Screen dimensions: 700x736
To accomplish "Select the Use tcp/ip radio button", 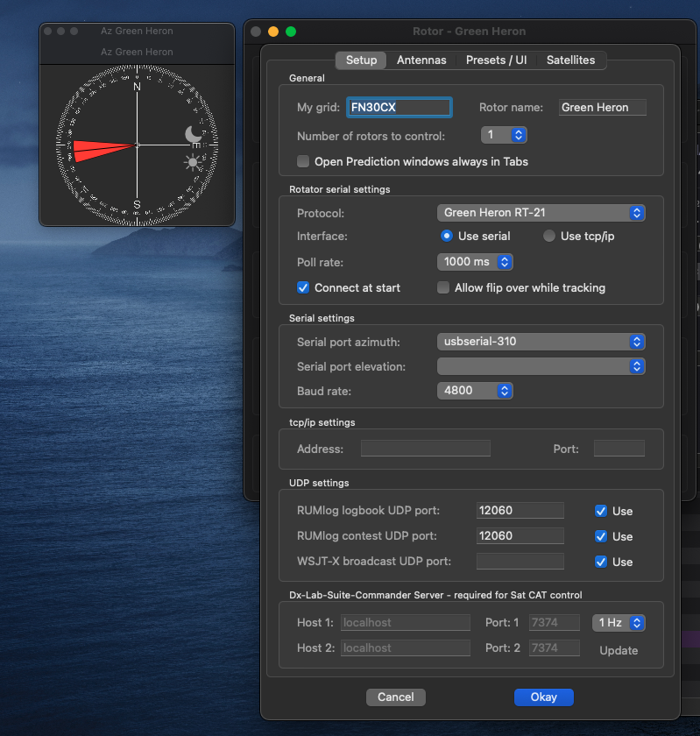I will 549,236.
